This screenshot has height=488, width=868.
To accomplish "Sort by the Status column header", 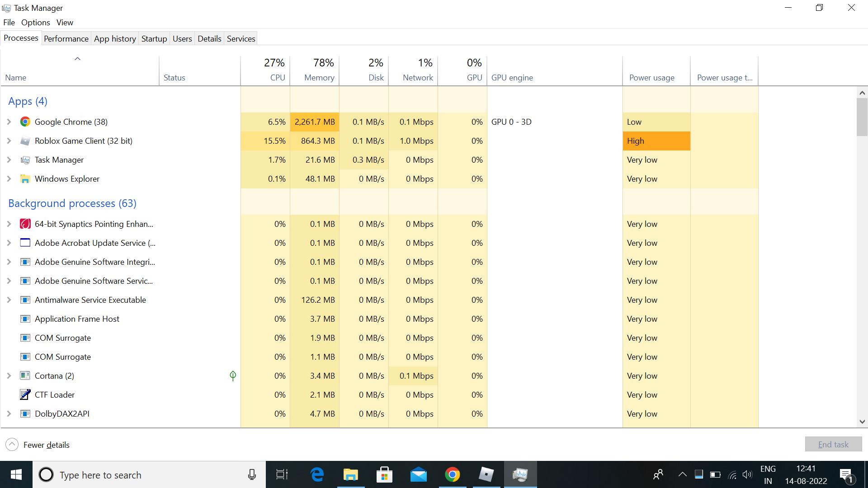I will click(x=199, y=70).
